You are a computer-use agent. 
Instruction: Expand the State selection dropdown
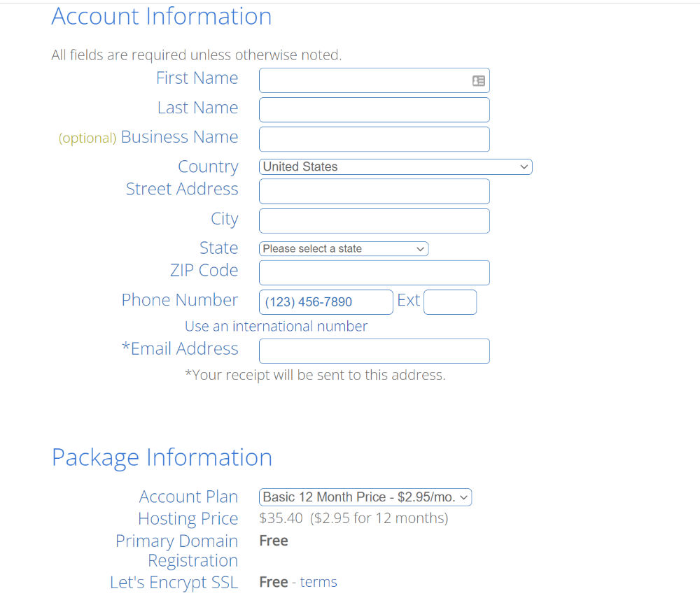point(343,249)
